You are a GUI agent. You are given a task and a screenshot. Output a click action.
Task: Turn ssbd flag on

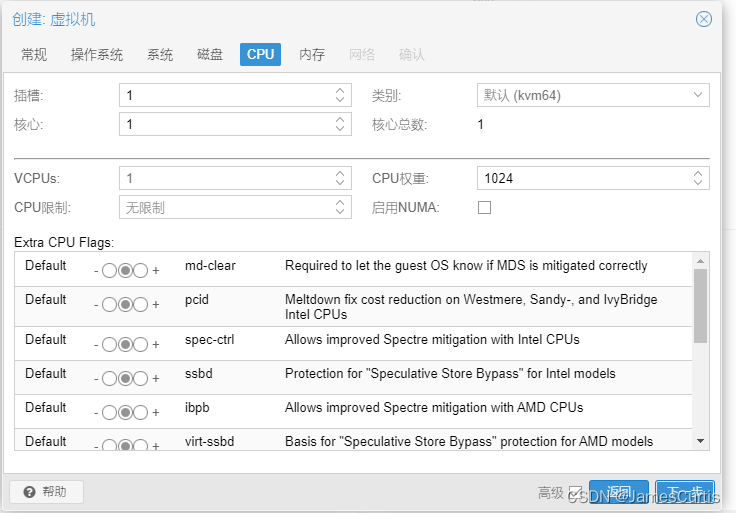(140, 379)
